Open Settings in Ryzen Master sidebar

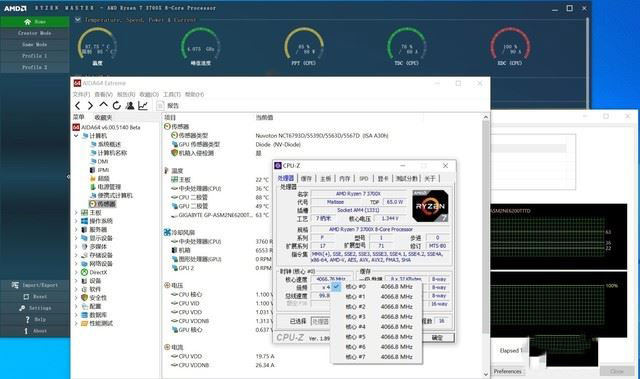point(35,308)
